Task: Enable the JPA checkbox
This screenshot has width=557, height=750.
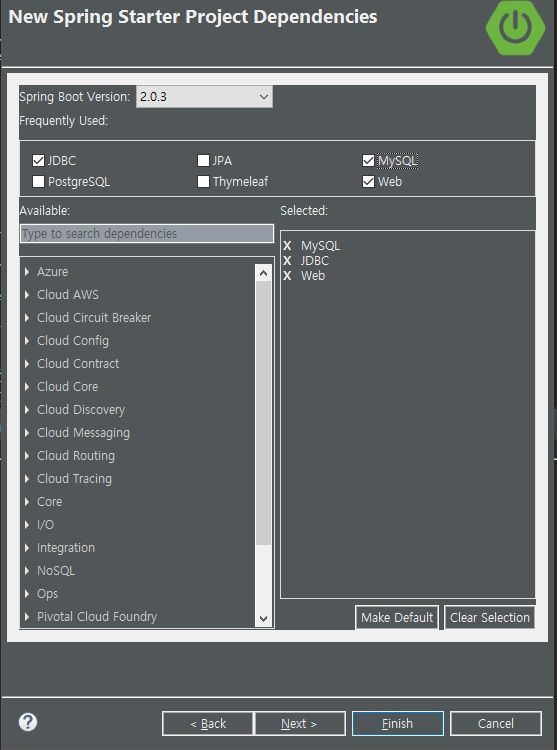Action: (203, 161)
